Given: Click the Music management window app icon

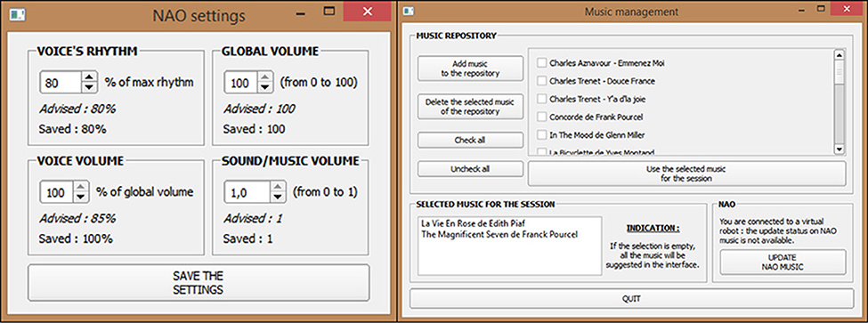Looking at the screenshot, I should point(408,11).
